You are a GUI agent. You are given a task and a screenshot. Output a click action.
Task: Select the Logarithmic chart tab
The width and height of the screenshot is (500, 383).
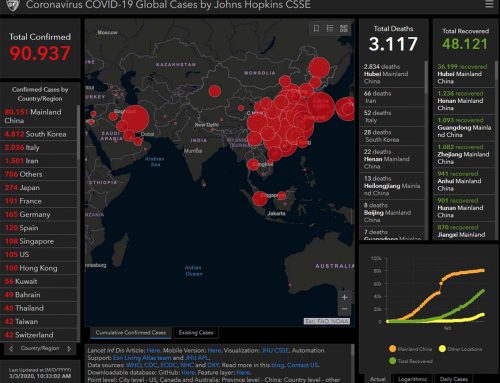(x=413, y=379)
